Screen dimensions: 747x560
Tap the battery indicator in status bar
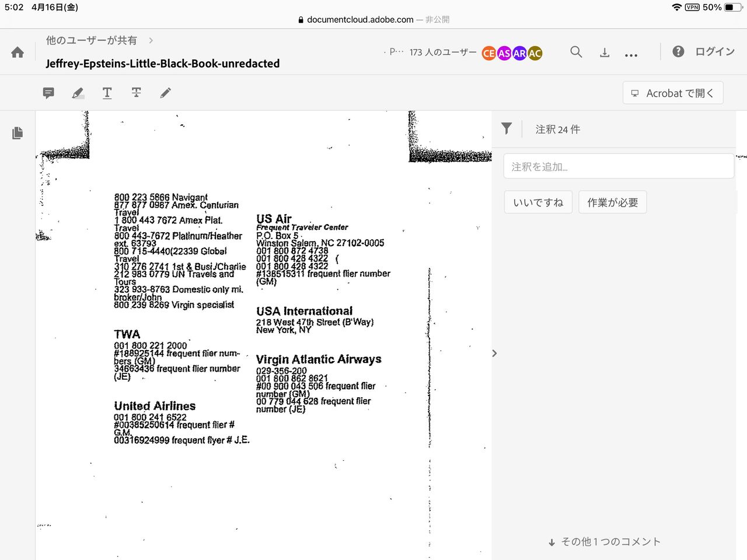coord(733,8)
